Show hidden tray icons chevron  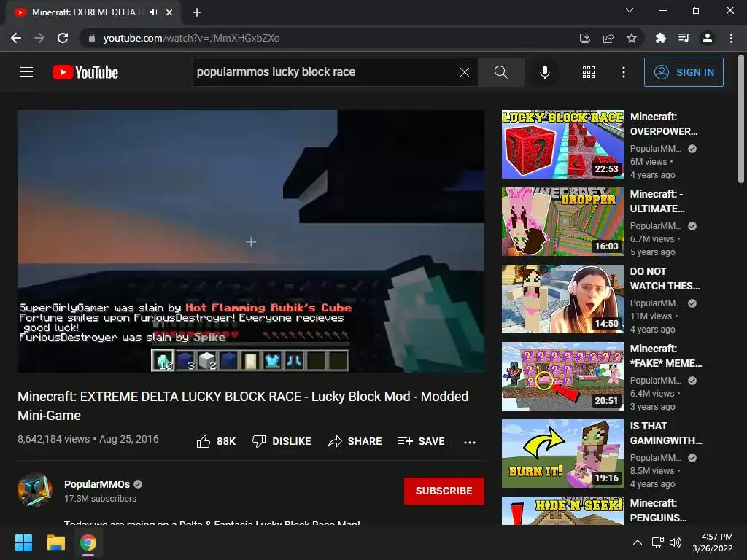click(638, 542)
